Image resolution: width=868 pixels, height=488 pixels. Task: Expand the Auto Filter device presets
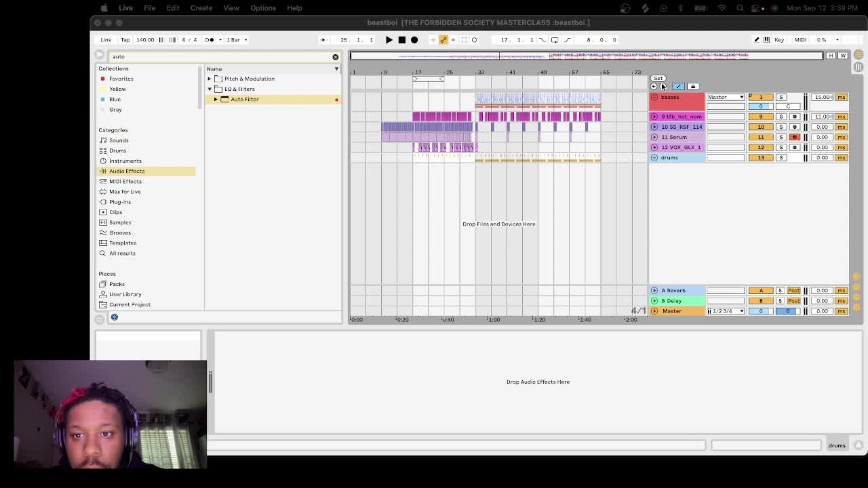216,99
